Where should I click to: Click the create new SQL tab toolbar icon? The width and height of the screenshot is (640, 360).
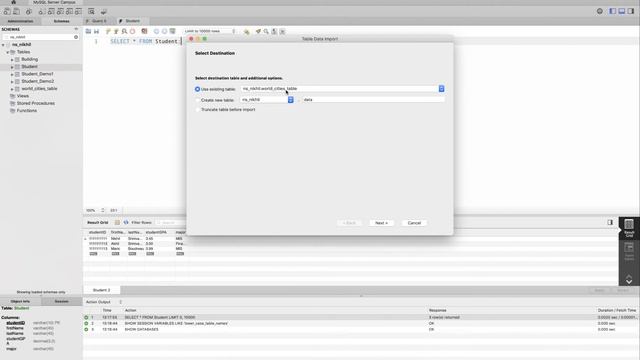pyautogui.click(x=7, y=11)
